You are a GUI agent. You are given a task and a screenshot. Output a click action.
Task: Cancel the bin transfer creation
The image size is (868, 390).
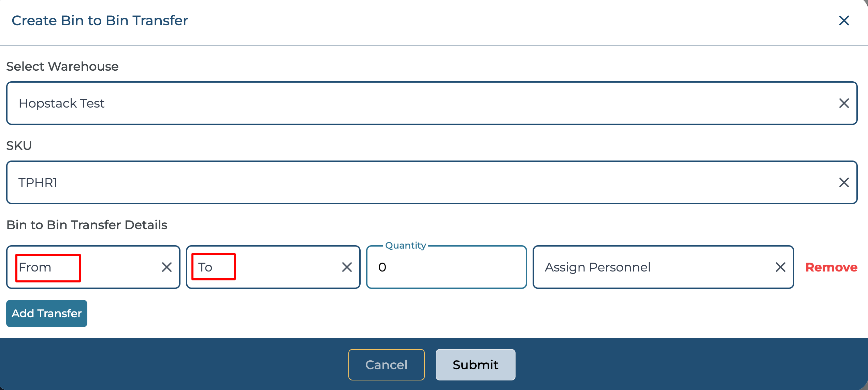tap(386, 365)
